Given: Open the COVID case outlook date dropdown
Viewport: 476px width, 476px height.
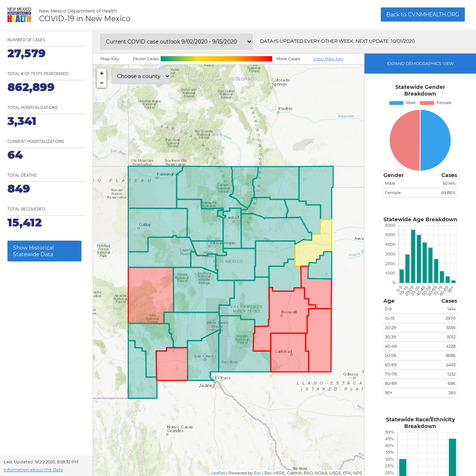Looking at the screenshot, I should pyautogui.click(x=176, y=42).
